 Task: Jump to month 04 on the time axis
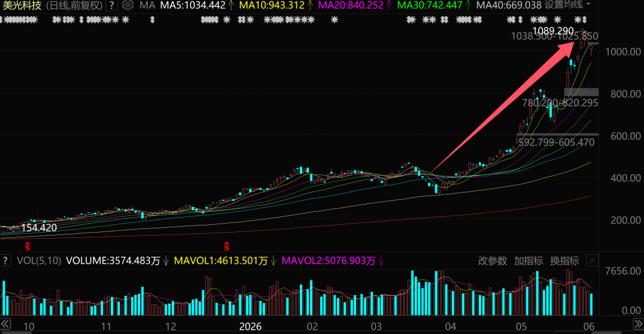[451, 327]
